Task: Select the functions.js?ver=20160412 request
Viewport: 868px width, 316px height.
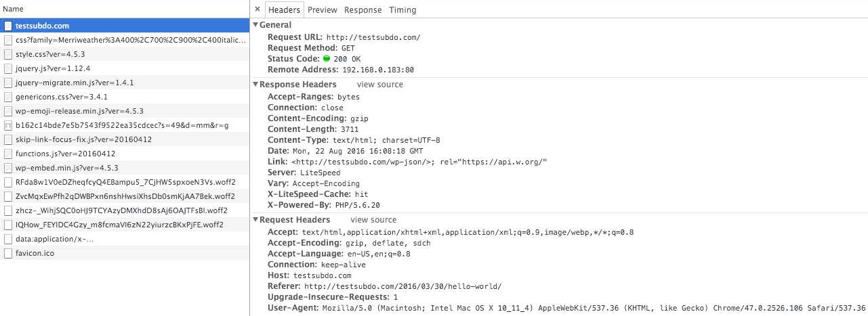Action: [125, 154]
